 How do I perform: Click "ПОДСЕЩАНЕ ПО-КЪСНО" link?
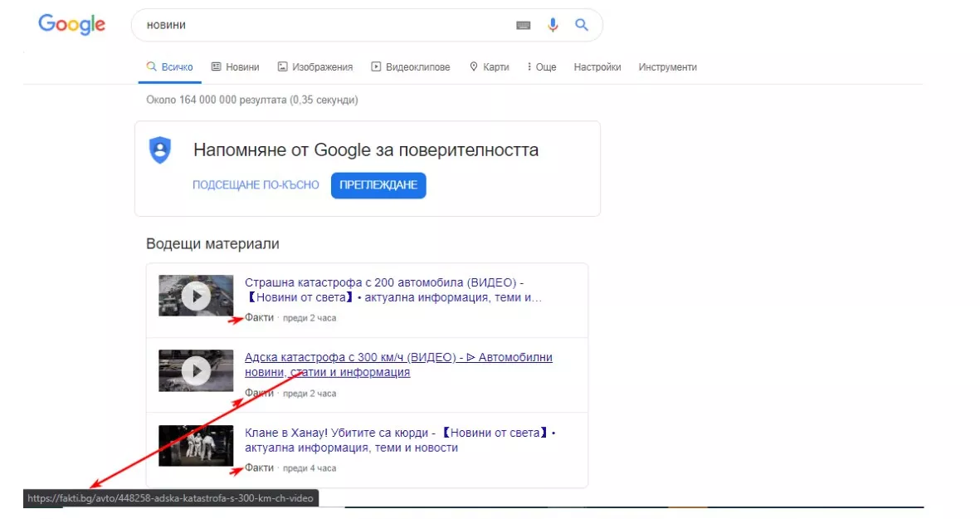(256, 185)
